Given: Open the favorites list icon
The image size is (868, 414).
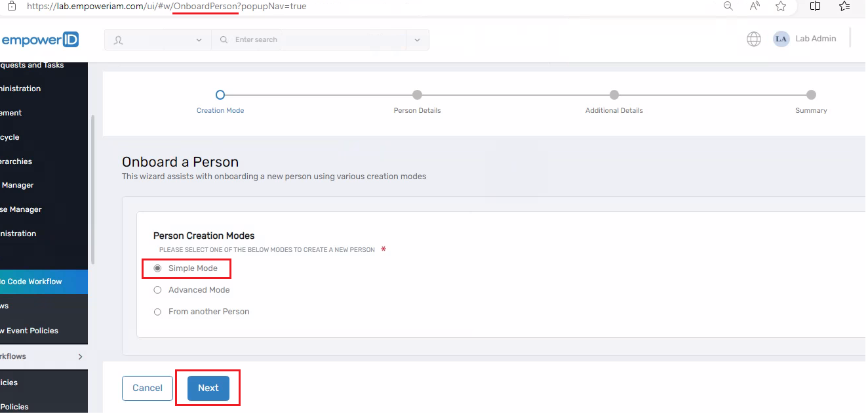Looking at the screenshot, I should click(x=844, y=6).
